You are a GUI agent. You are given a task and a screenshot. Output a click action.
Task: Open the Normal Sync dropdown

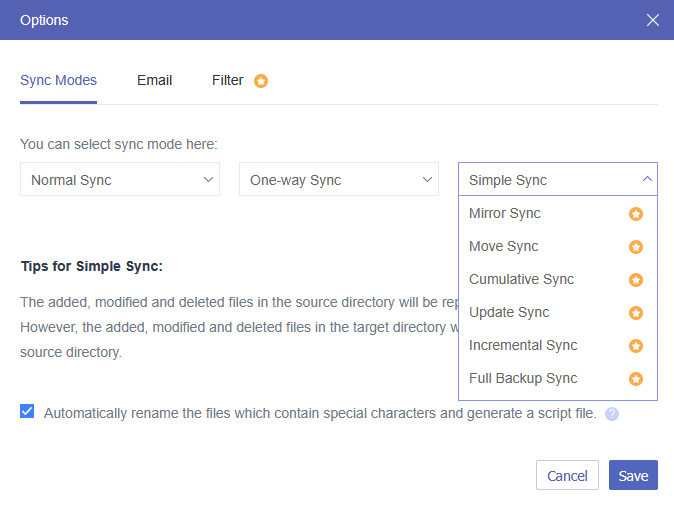[119, 180]
